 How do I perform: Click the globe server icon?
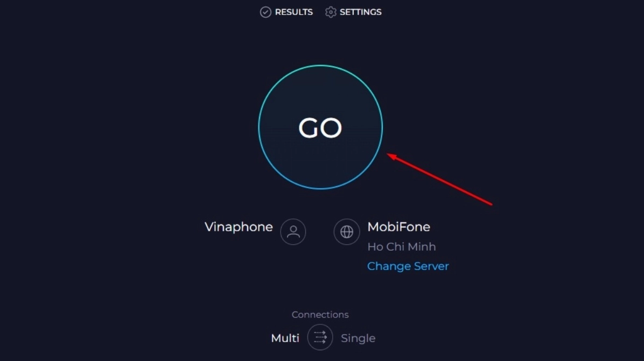tap(347, 232)
